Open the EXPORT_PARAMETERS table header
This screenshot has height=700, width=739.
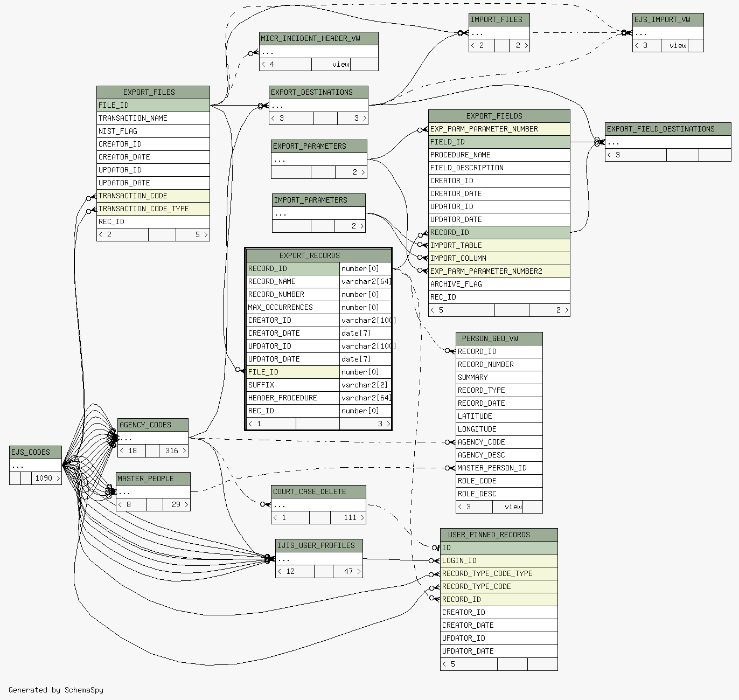(x=319, y=147)
